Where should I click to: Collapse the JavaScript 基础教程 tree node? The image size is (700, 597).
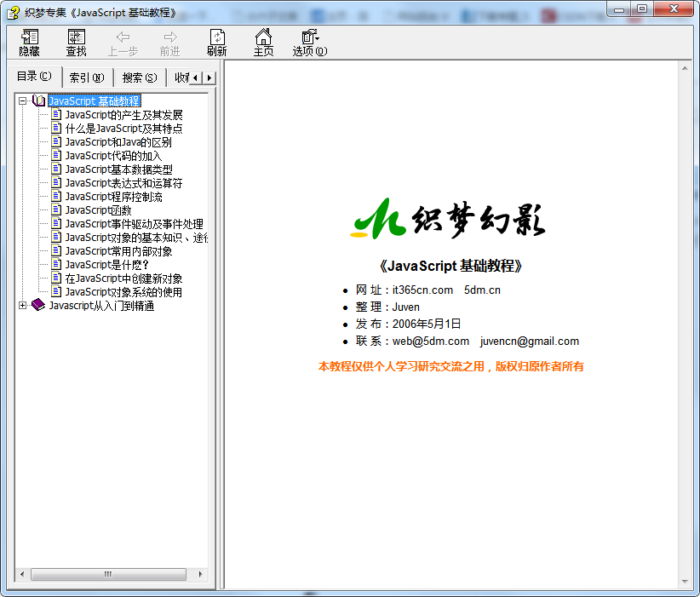point(23,101)
